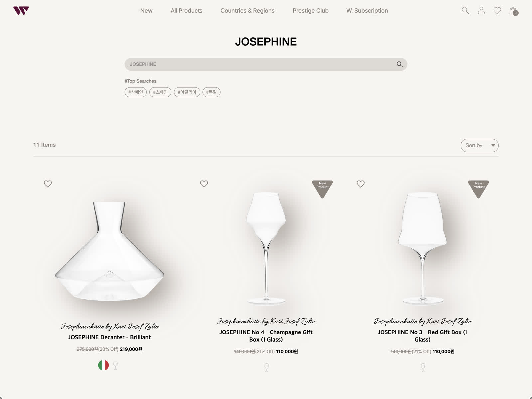Open the wishlist heart in header

point(497,11)
